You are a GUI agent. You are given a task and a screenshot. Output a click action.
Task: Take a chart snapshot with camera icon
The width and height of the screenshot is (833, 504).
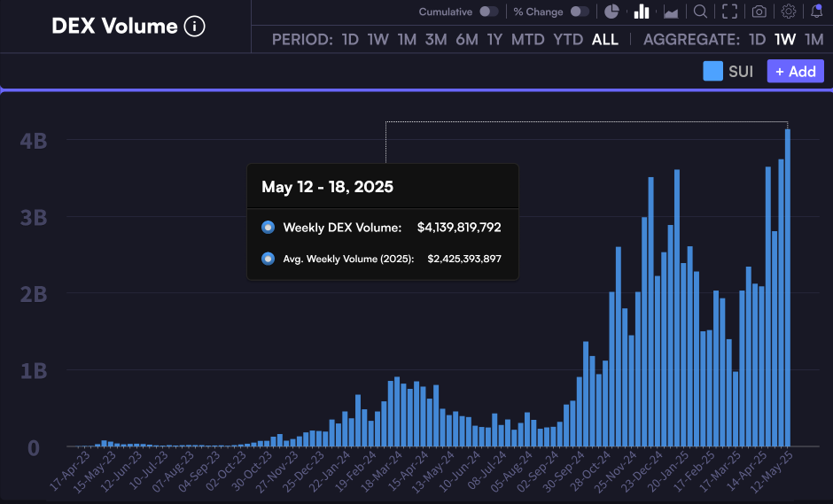(x=759, y=12)
